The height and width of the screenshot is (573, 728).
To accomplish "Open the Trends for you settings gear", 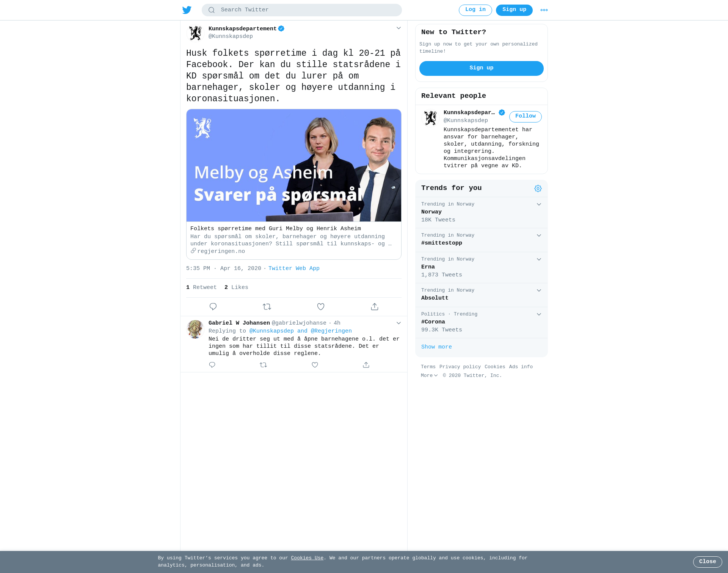I will (x=538, y=188).
